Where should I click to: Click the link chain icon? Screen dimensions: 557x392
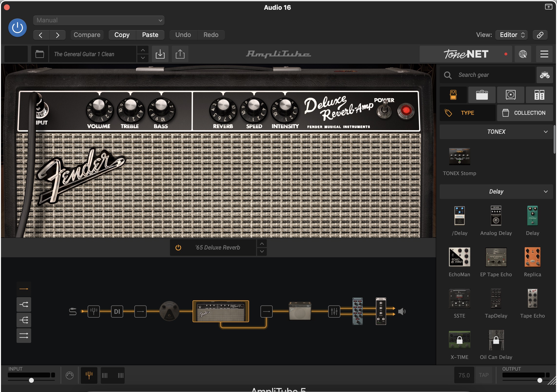[540, 35]
